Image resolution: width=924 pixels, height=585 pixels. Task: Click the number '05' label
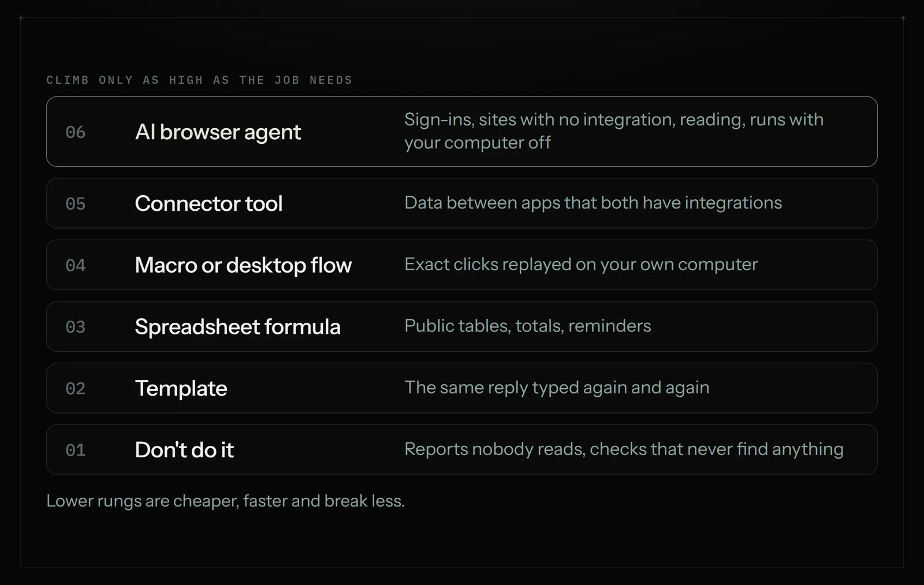click(x=76, y=204)
